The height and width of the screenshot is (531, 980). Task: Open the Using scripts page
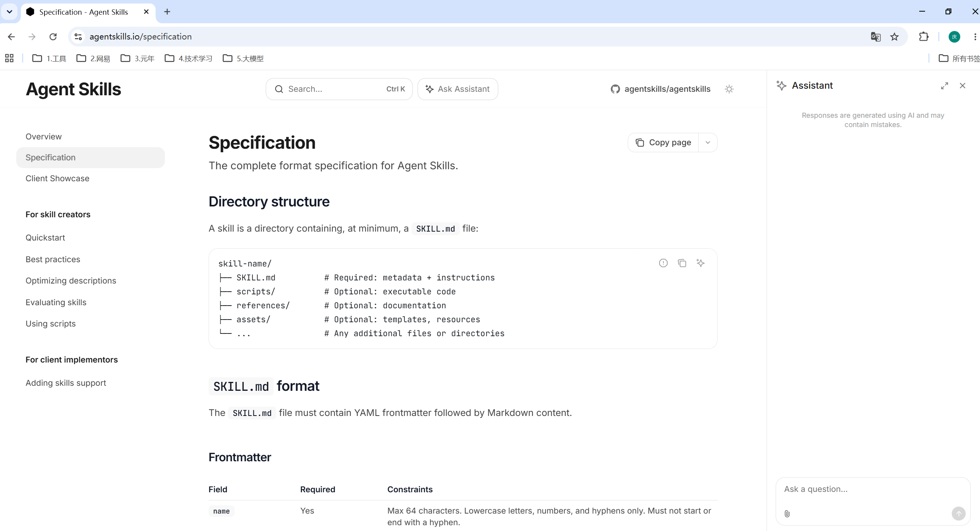51,324
